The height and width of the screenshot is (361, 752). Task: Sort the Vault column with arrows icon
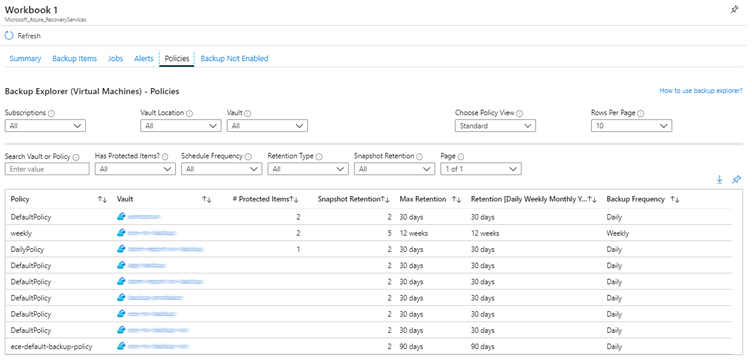pyautogui.click(x=207, y=199)
